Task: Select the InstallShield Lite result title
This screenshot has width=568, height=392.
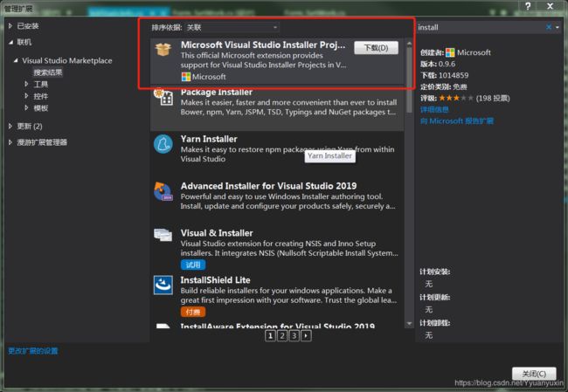Action: [215, 280]
